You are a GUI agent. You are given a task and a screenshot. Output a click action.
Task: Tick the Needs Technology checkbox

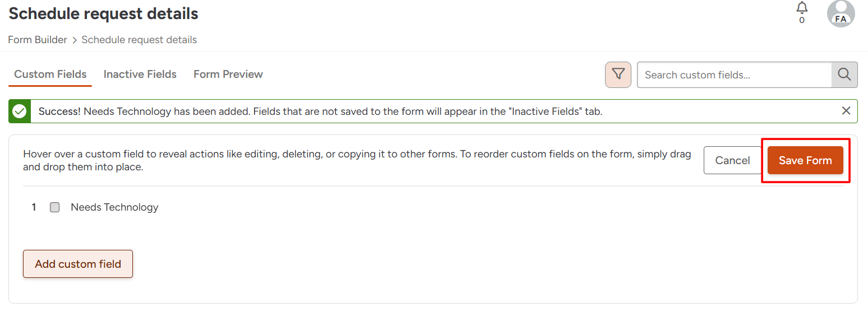[x=54, y=207]
